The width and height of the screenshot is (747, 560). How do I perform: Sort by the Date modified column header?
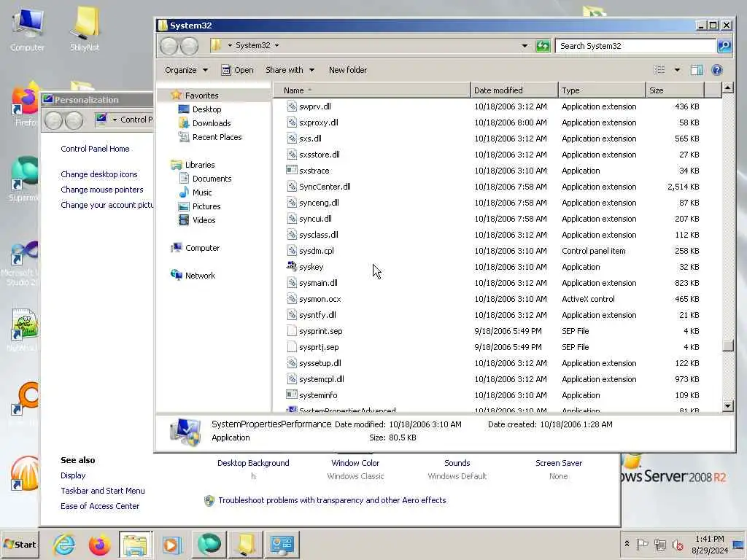click(514, 90)
